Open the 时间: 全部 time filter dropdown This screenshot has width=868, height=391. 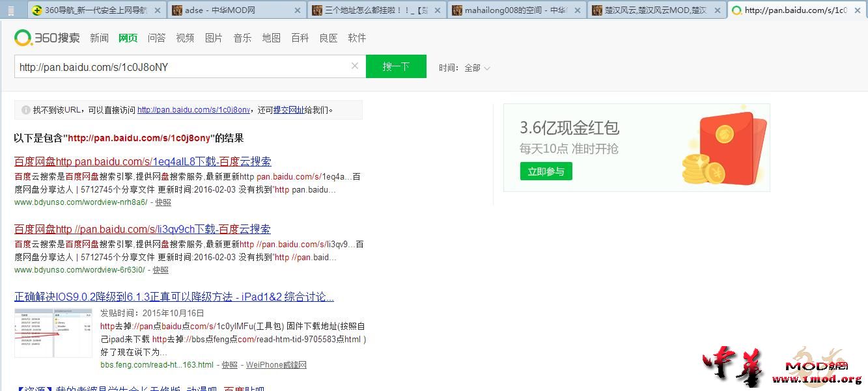pyautogui.click(x=464, y=68)
